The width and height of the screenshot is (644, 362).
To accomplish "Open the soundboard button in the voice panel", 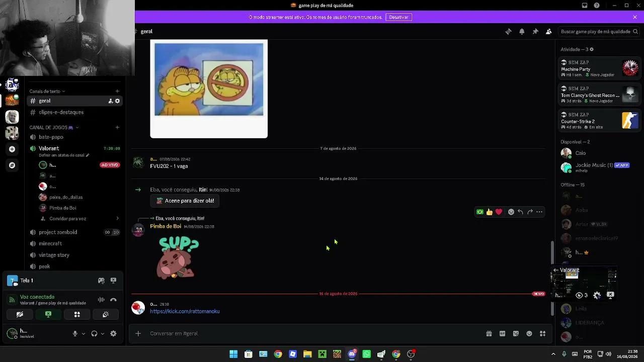I will (x=106, y=314).
